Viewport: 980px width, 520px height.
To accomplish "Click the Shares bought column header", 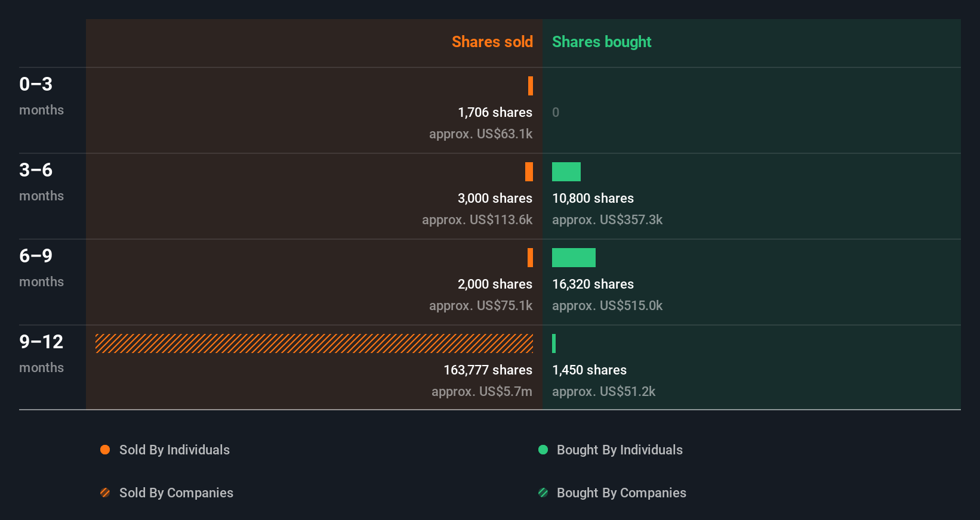I will [x=602, y=42].
